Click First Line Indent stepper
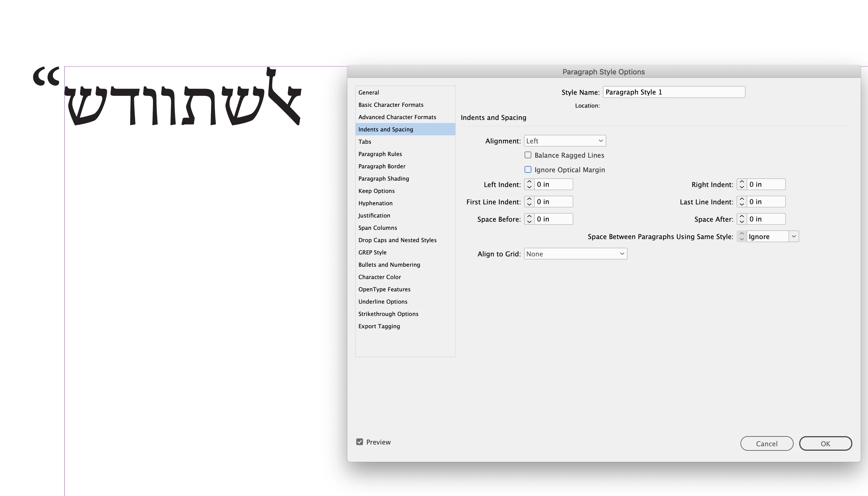Viewport: 868px width, 496px height. (529, 202)
